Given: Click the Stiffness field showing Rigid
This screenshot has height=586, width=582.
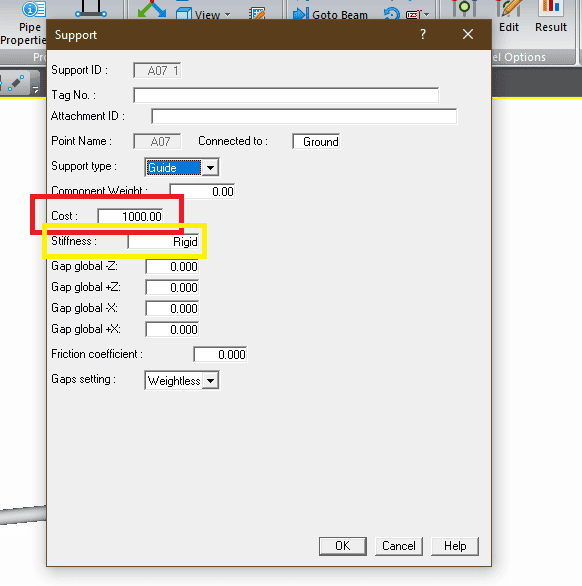Looking at the screenshot, I should coord(163,242).
